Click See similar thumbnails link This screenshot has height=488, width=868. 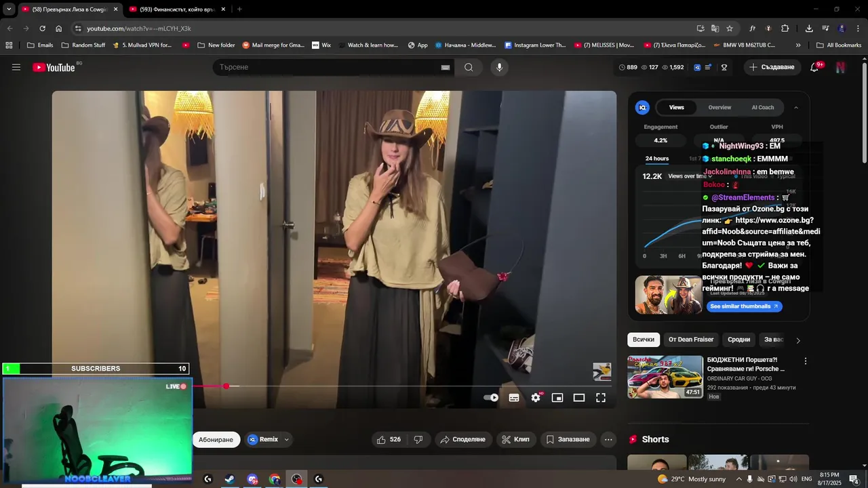[x=745, y=306]
